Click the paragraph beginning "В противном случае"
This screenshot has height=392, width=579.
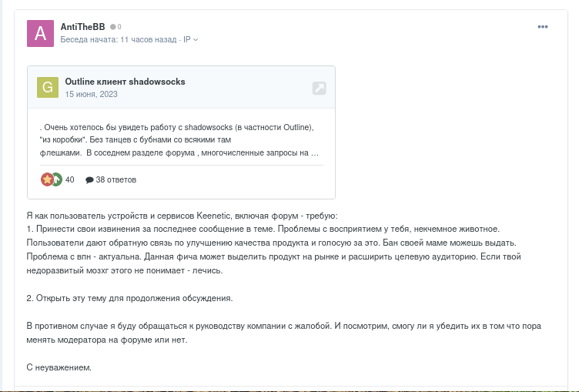pyautogui.click(x=284, y=333)
